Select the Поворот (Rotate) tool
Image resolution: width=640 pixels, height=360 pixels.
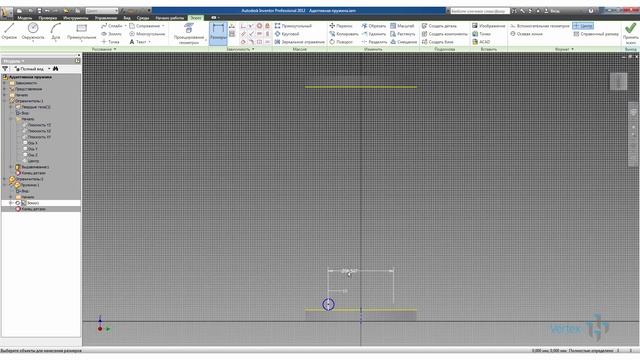pyautogui.click(x=341, y=42)
